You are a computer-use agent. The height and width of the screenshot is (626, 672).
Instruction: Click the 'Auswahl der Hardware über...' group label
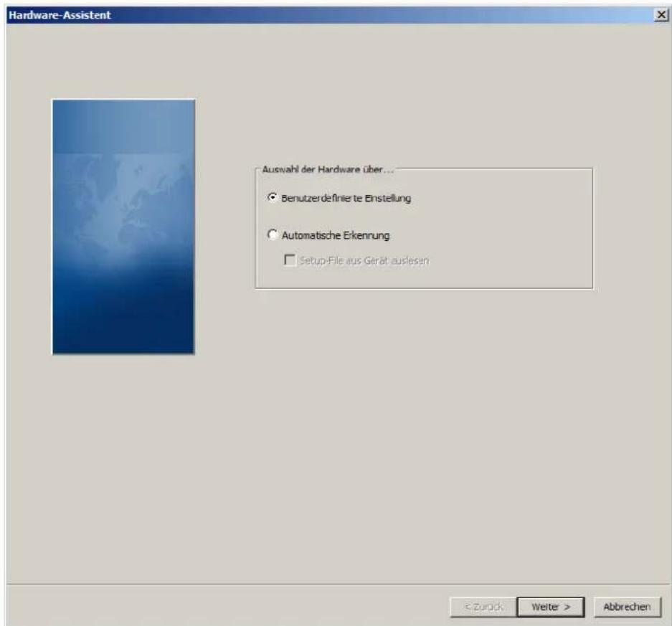coord(328,169)
